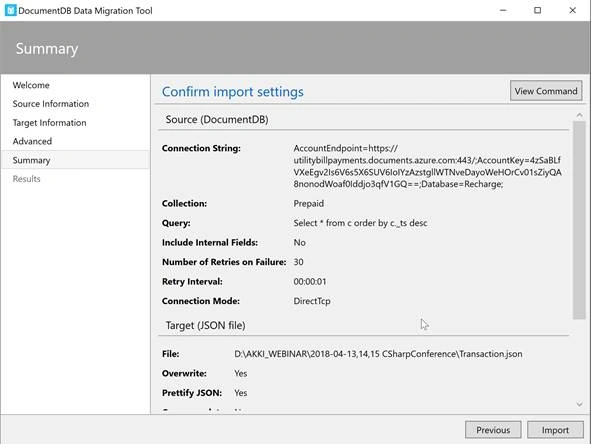Screen dimensions: 591x444
Task: Go to Target Information step
Action: coord(49,122)
